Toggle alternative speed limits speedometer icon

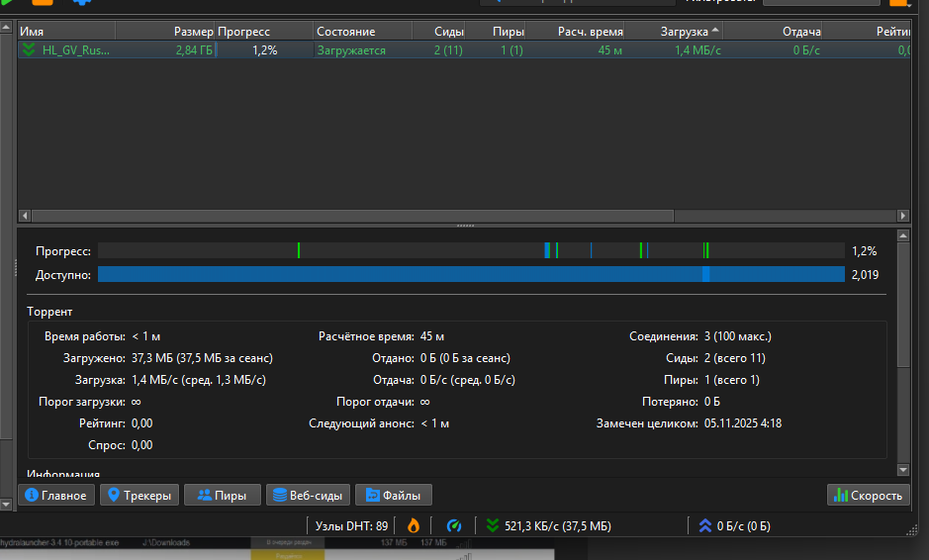[455, 525]
